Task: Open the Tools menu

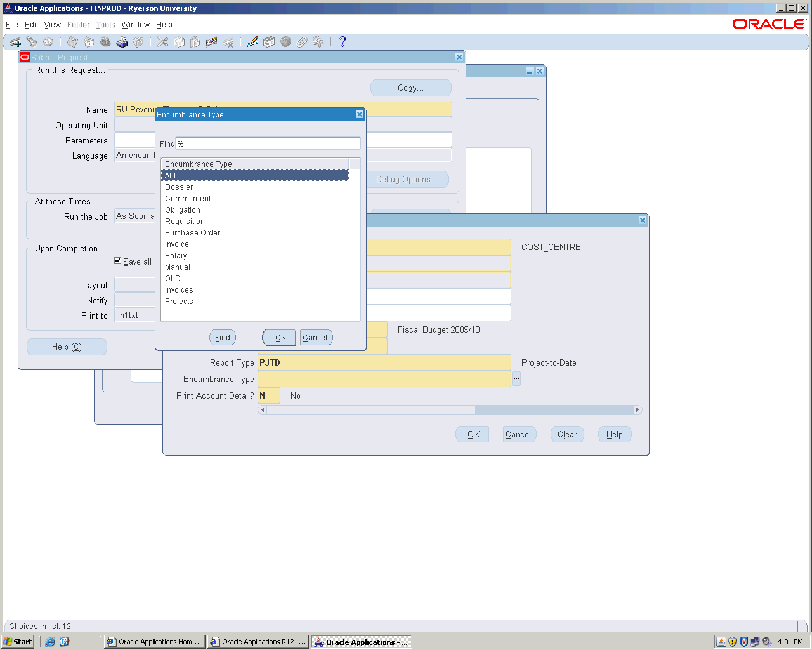Action: [105, 25]
